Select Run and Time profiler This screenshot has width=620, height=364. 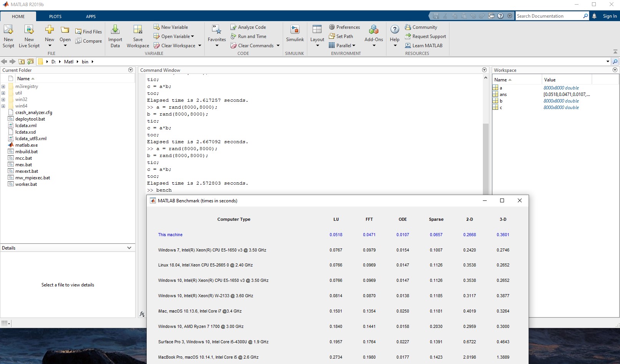[x=249, y=36]
